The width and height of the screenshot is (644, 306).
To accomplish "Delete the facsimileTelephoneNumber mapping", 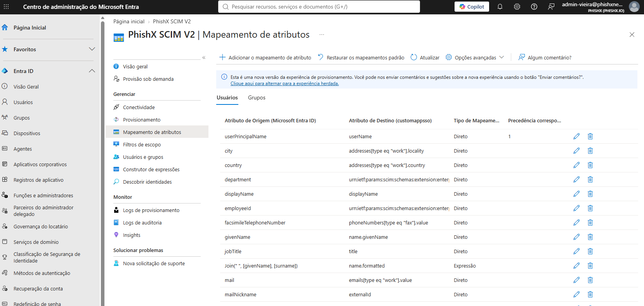I will point(590,223).
